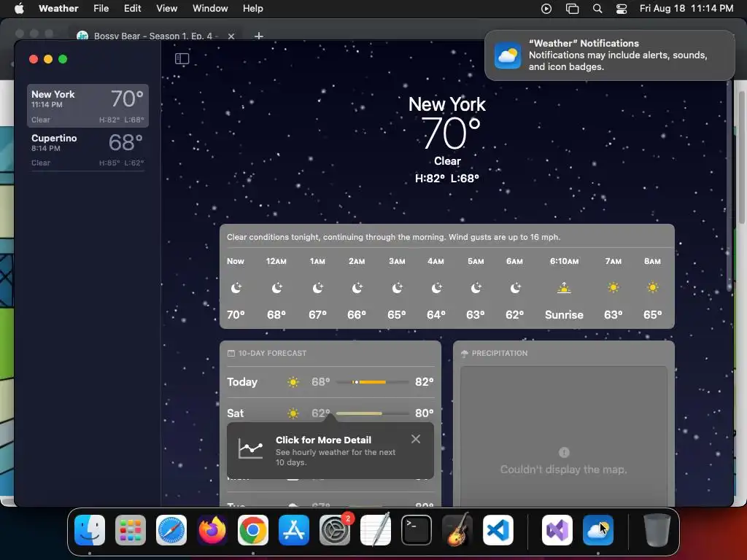Open a new browser tab with plus

coord(259,36)
